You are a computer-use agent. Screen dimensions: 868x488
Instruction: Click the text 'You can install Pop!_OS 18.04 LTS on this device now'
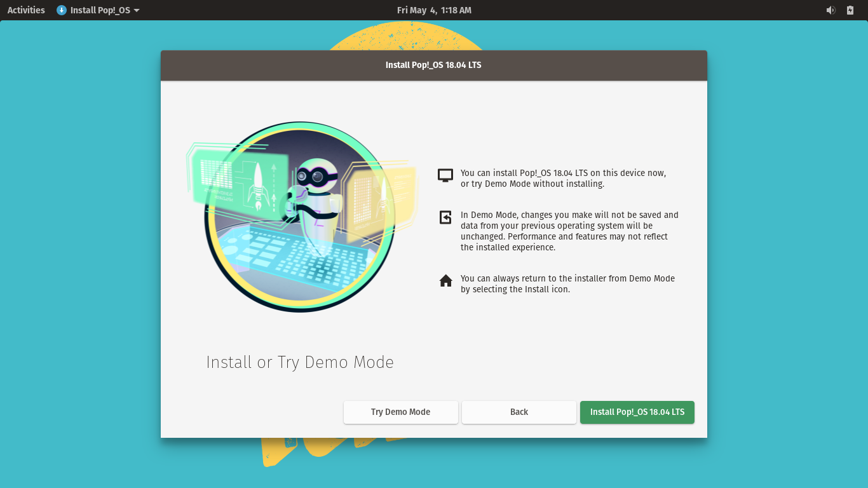(563, 173)
